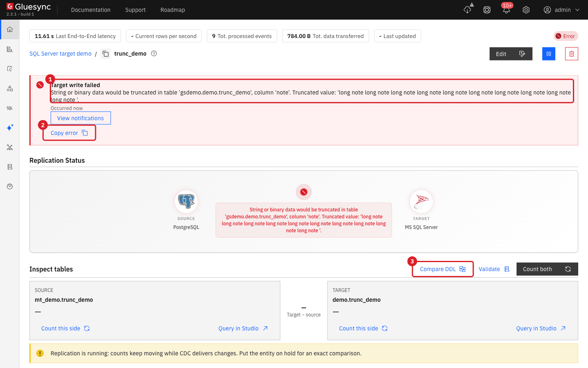The width and height of the screenshot is (588, 368).
Task: Open the network nodes icon in sidebar
Action: tap(10, 147)
